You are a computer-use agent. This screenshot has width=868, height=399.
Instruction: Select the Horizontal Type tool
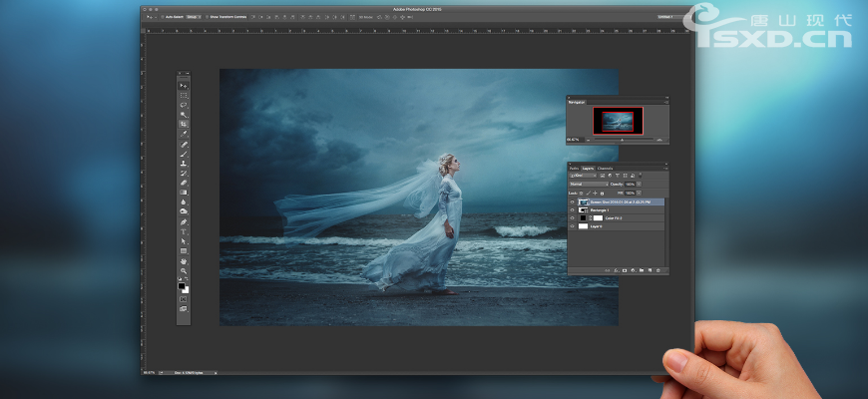click(184, 230)
